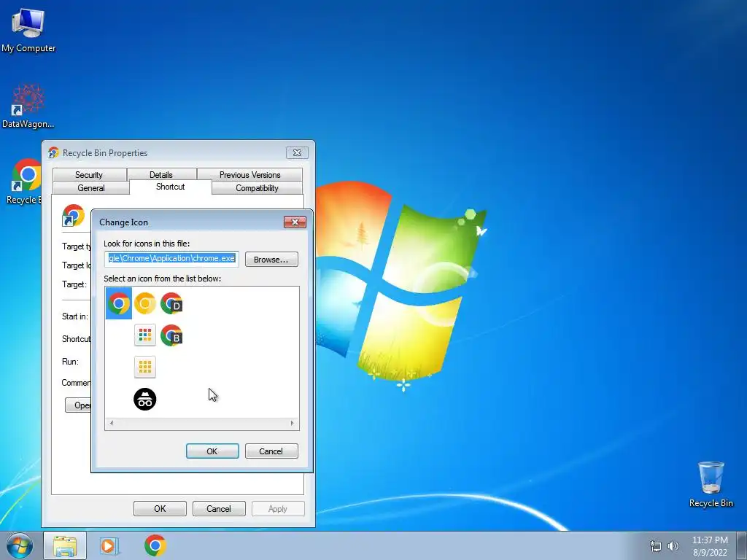Screen dimensions: 747x560
Task: Click Browse to find icon file
Action: 271,260
